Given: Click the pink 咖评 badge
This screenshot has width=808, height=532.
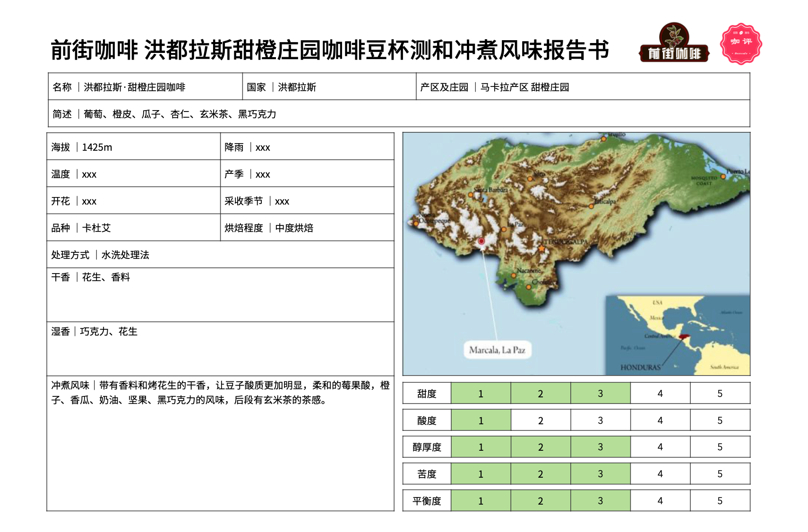Looking at the screenshot, I should click(x=740, y=43).
